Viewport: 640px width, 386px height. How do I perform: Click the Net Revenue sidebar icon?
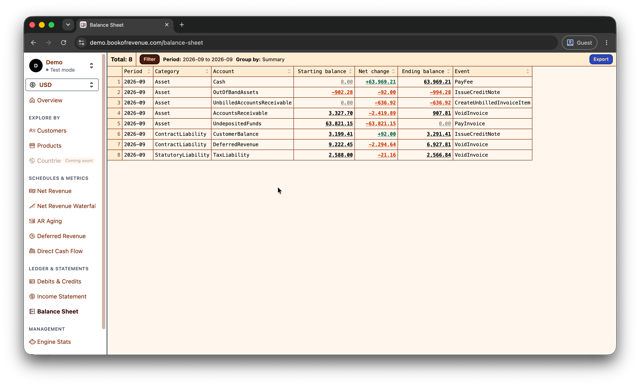click(32, 191)
